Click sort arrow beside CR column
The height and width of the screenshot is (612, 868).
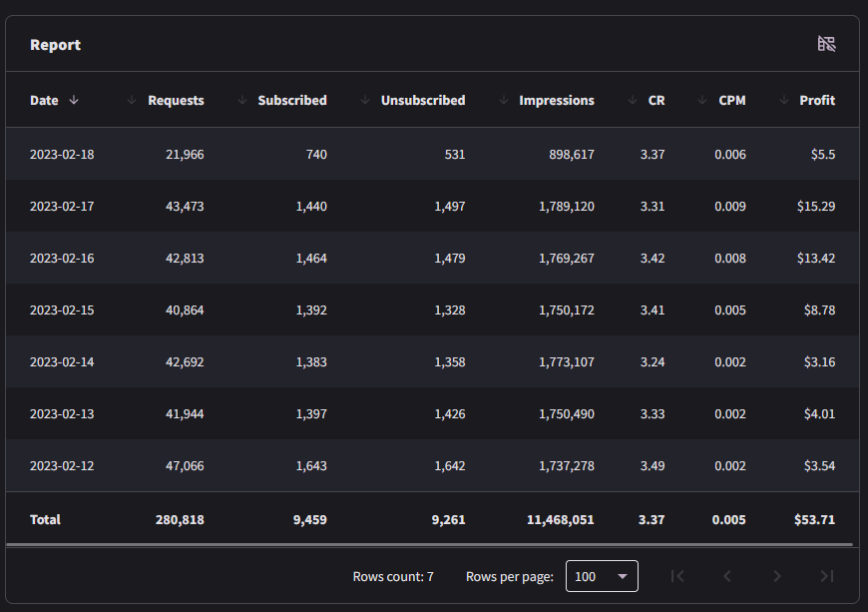[633, 100]
